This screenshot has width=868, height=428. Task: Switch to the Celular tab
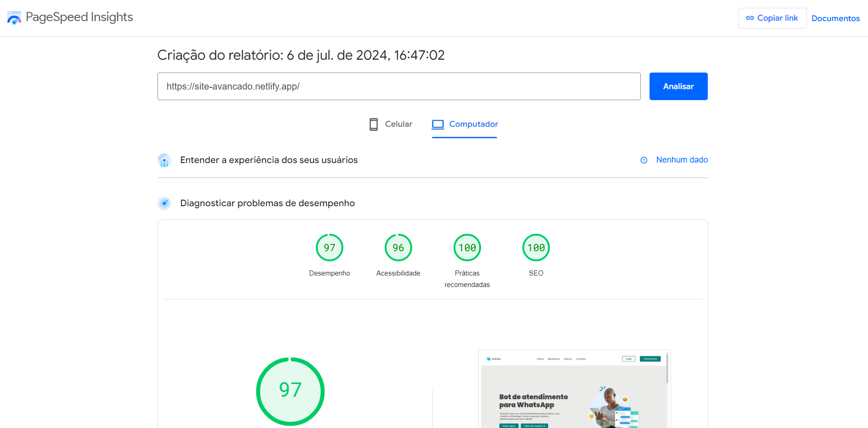click(x=398, y=124)
